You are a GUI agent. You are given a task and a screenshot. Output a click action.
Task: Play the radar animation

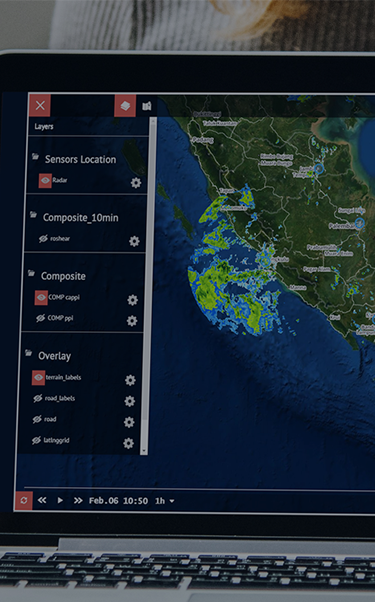point(60,500)
